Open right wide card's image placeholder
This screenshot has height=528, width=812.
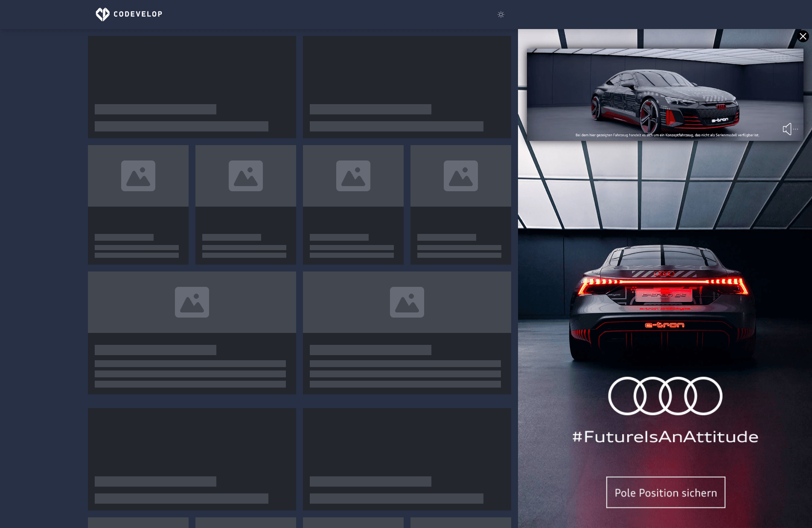click(x=407, y=302)
